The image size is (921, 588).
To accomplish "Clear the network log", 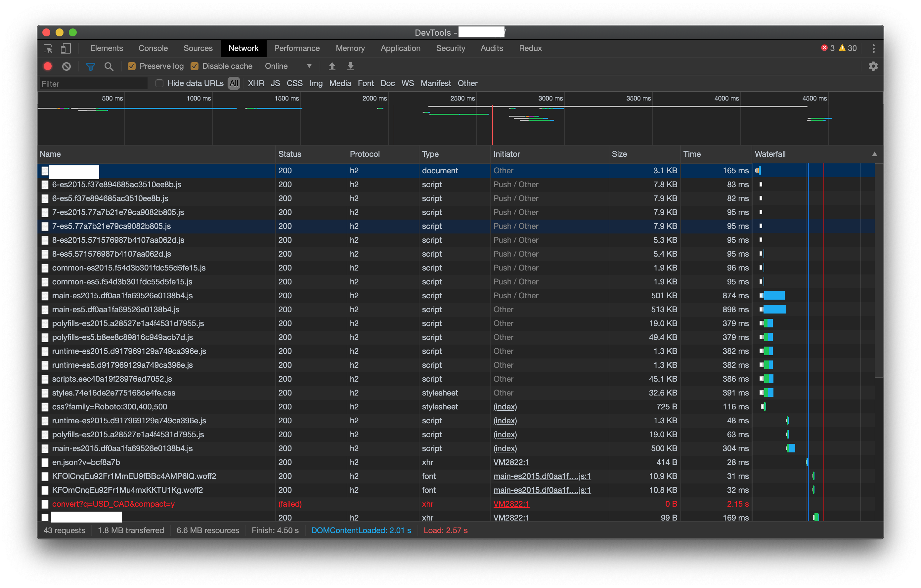I will point(66,66).
